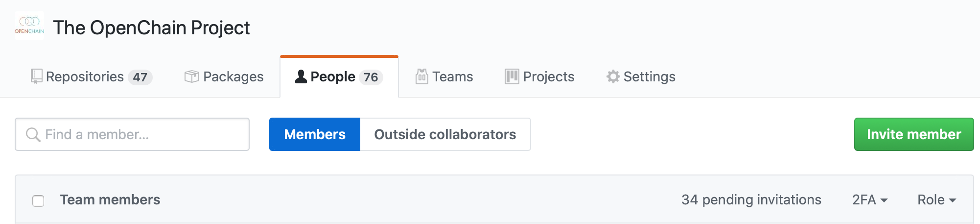
Task: Click the Role dropdown caret arrow
Action: click(x=953, y=200)
